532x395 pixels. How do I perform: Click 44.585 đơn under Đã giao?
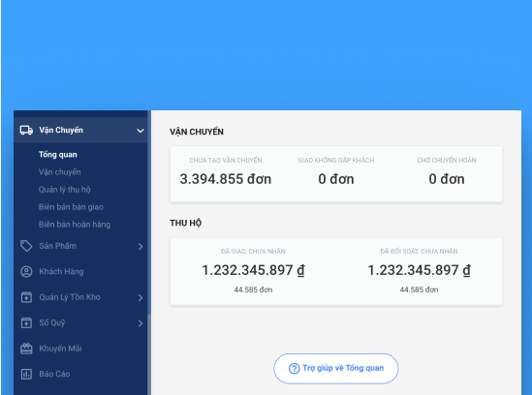(253, 289)
